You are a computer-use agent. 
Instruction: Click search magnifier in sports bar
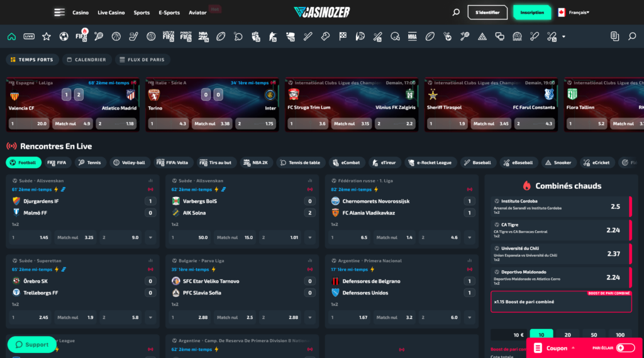[x=632, y=36]
